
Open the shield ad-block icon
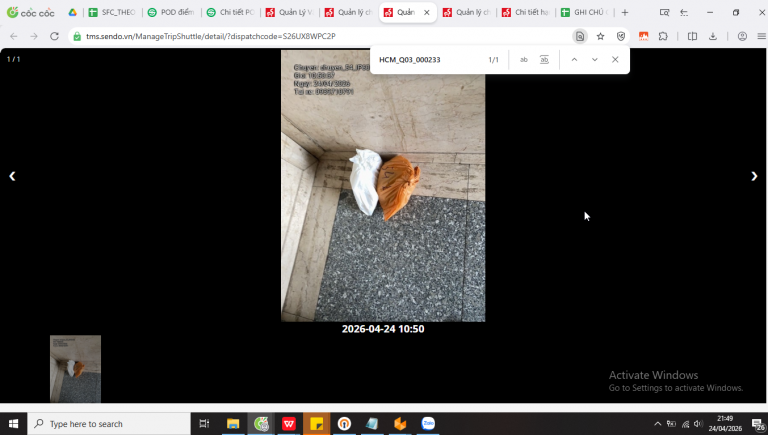tap(621, 36)
